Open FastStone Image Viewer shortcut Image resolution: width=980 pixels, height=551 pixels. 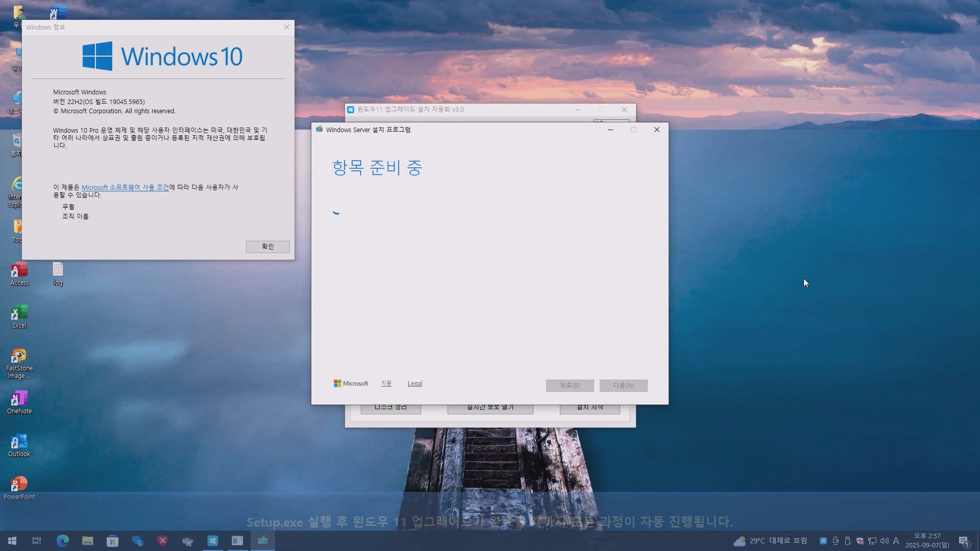[19, 363]
